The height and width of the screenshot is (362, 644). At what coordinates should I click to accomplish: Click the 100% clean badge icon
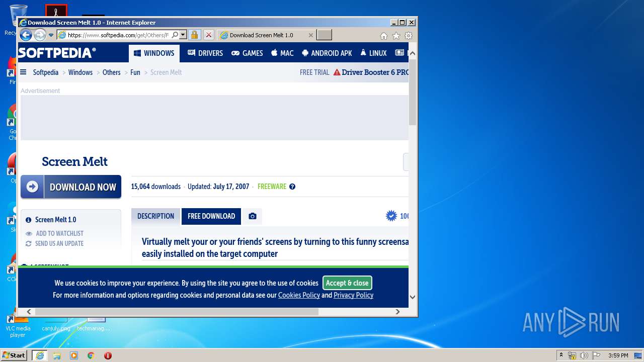pyautogui.click(x=391, y=216)
